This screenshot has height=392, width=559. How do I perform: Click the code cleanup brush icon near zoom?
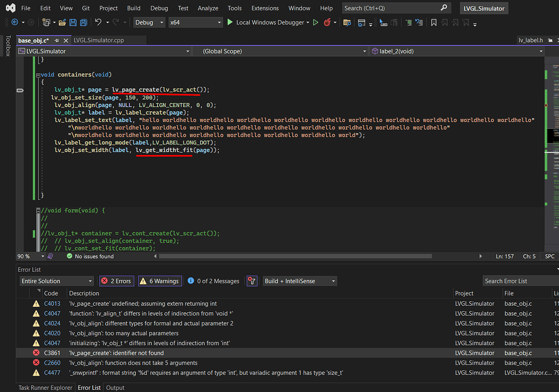[50, 256]
